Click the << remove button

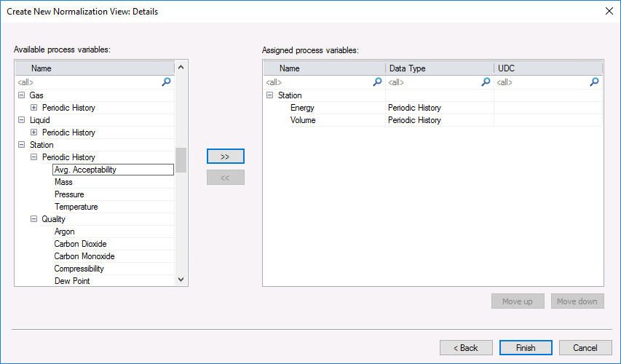226,178
